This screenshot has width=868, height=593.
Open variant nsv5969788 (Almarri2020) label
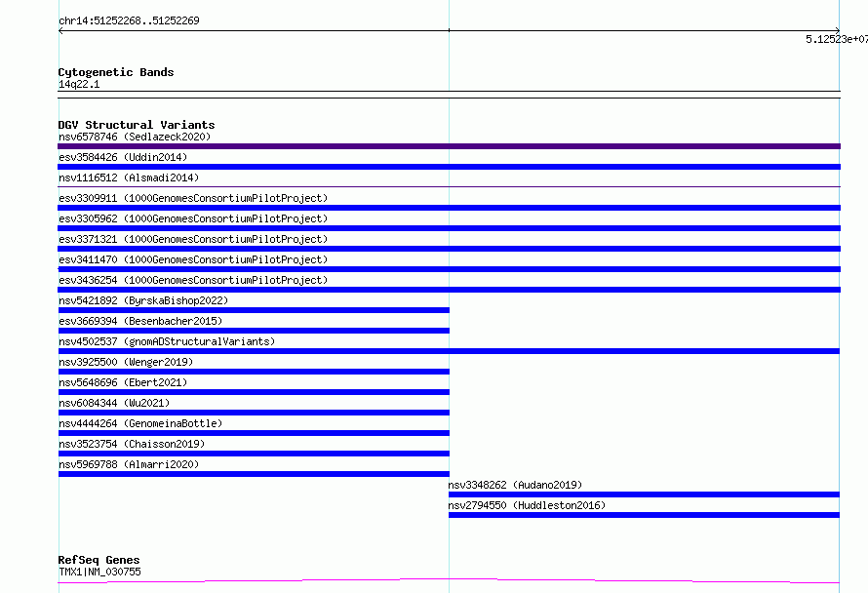[x=129, y=464]
